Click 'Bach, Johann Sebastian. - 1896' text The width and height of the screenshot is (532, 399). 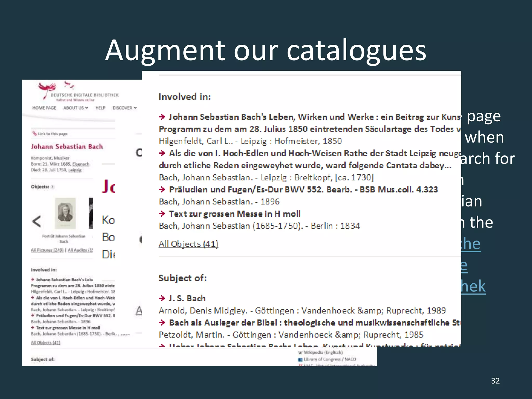click(219, 202)
